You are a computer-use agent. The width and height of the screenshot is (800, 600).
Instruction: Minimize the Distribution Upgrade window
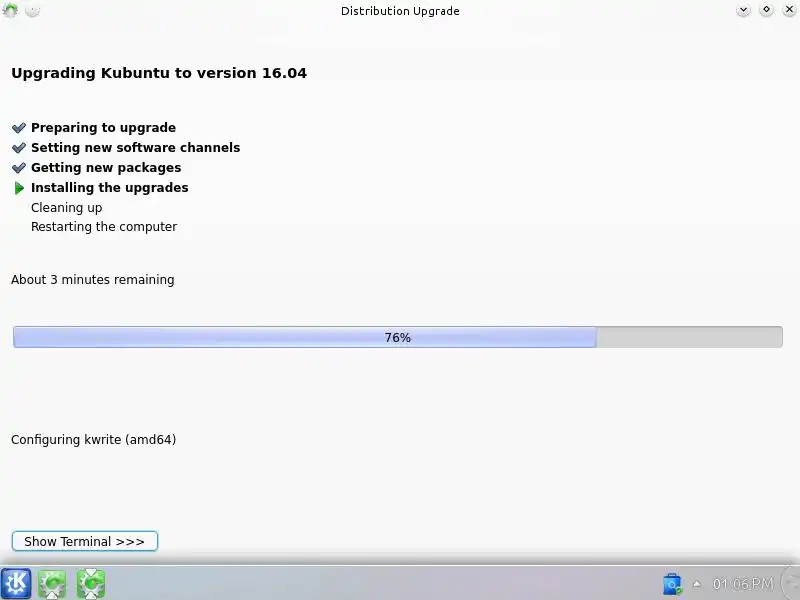coord(743,10)
